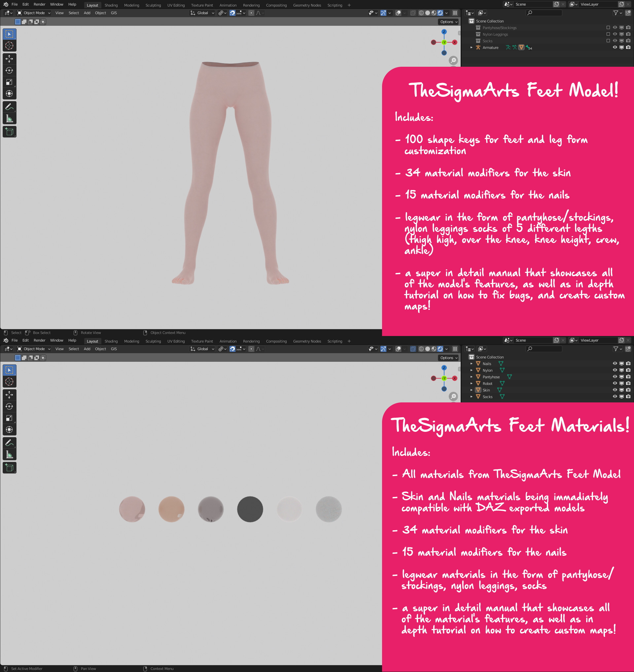Add a new workspace with plus in upper window

tap(349, 5)
